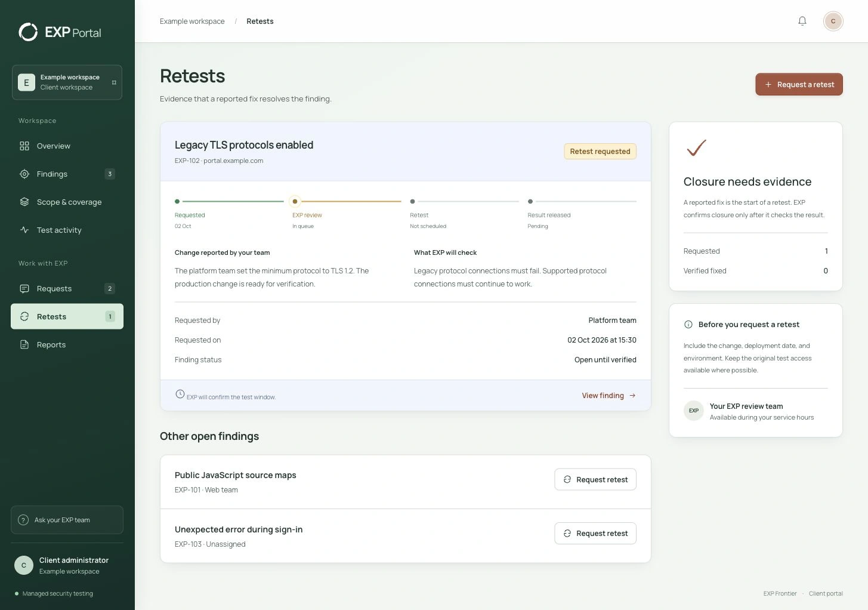Click the EXP review team badge
The image size is (868, 610).
point(694,411)
